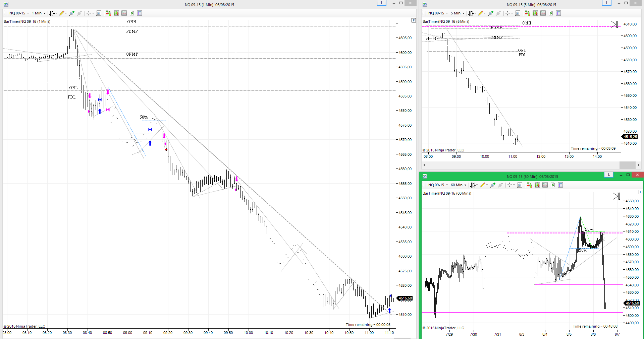Open the crosshair cursor dropdown in the 1 Min chart
This screenshot has height=339, width=644.
coord(90,13)
